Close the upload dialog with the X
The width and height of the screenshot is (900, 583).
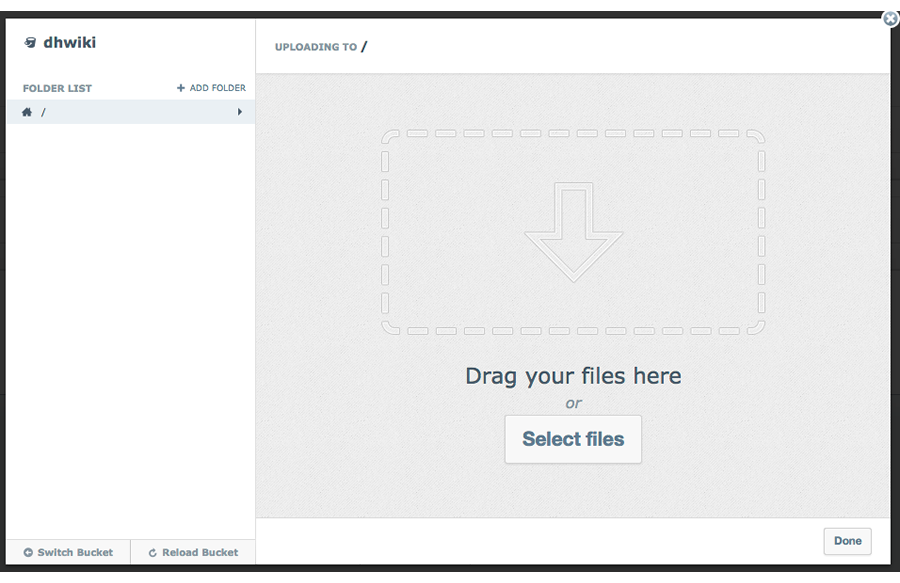(x=890, y=18)
